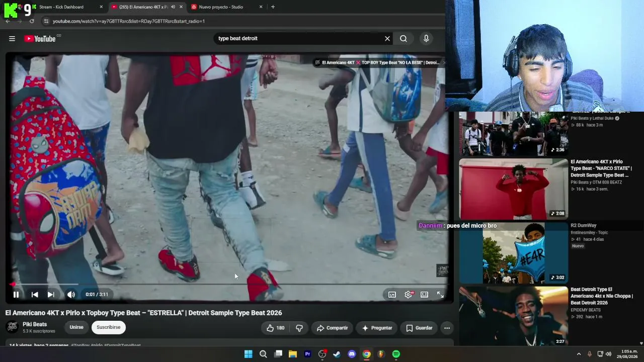Mute the YouTube tab via its speaker icon

click(x=173, y=7)
